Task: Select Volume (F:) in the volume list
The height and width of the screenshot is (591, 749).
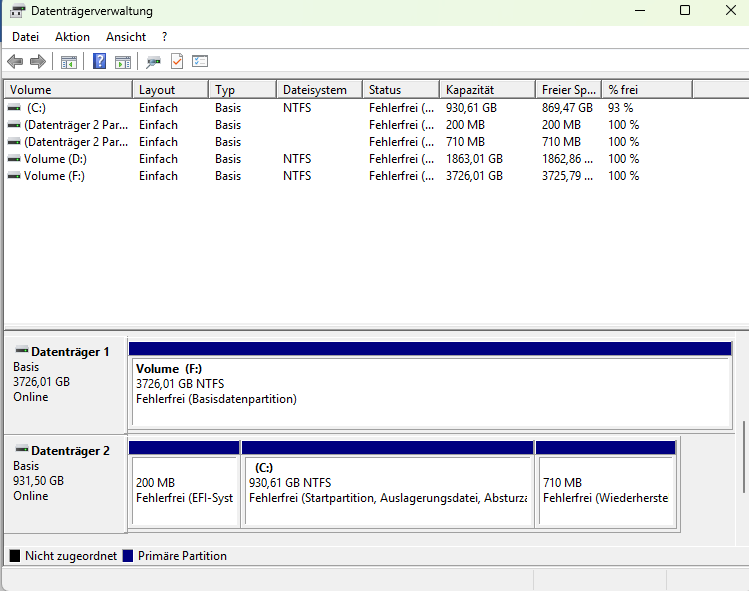Action: coord(349,176)
